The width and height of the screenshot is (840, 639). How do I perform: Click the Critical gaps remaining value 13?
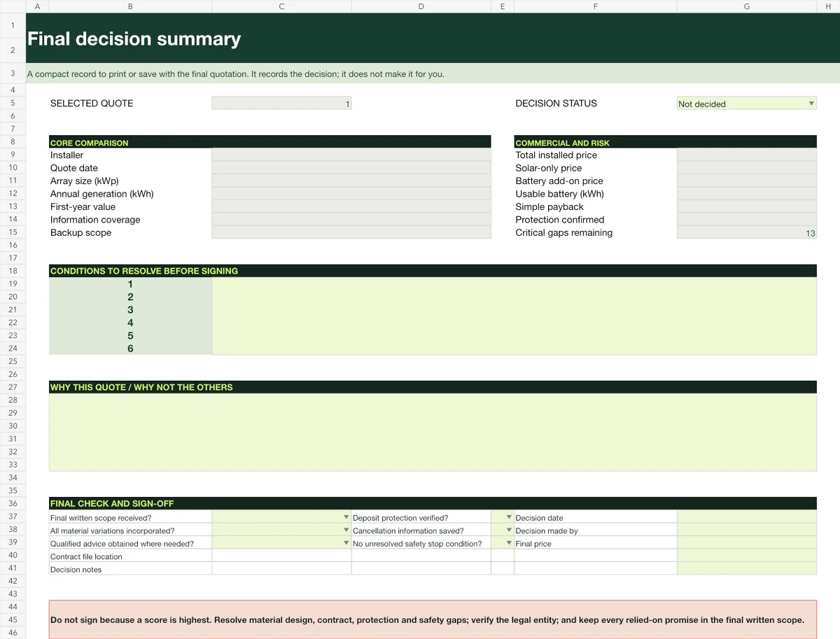coord(747,232)
